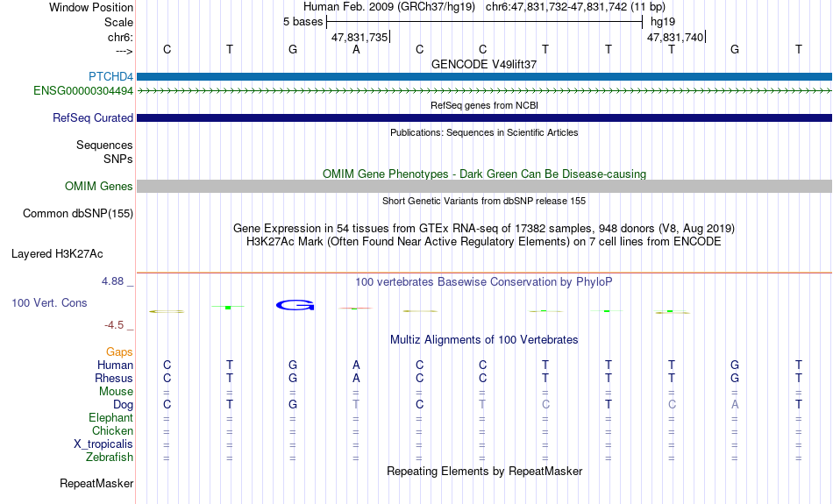Viewport: 833px width, 504px height.
Task: Click RefSeq genes from NCBI title
Action: (484, 105)
